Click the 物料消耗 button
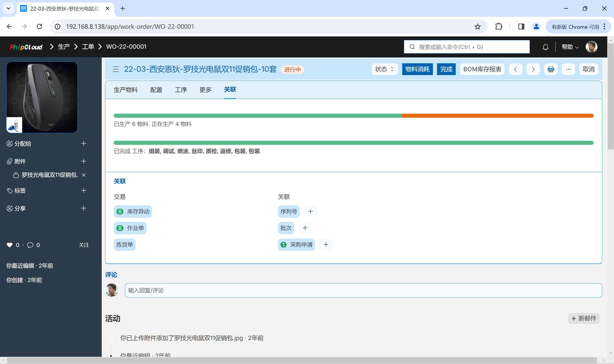This screenshot has width=614, height=364. [417, 69]
